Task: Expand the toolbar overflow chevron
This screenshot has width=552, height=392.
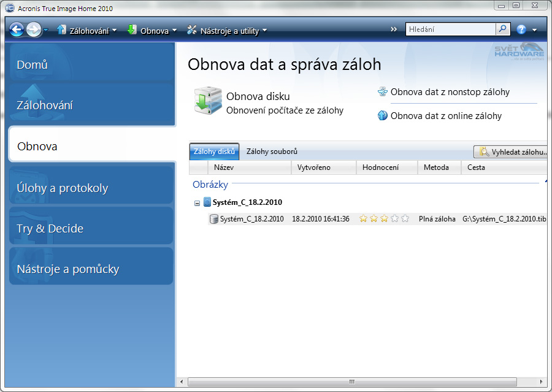Action: click(x=393, y=28)
